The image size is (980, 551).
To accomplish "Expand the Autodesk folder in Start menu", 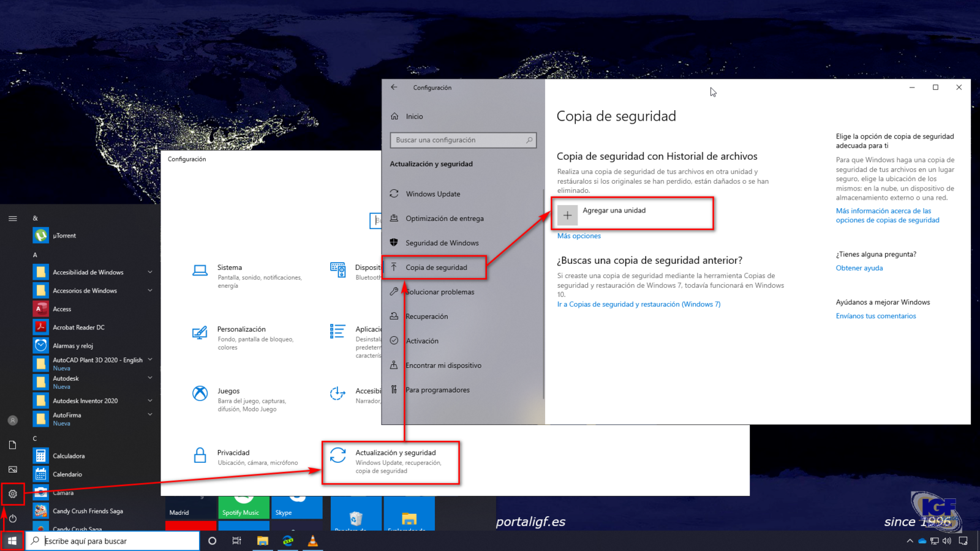I will click(x=149, y=378).
